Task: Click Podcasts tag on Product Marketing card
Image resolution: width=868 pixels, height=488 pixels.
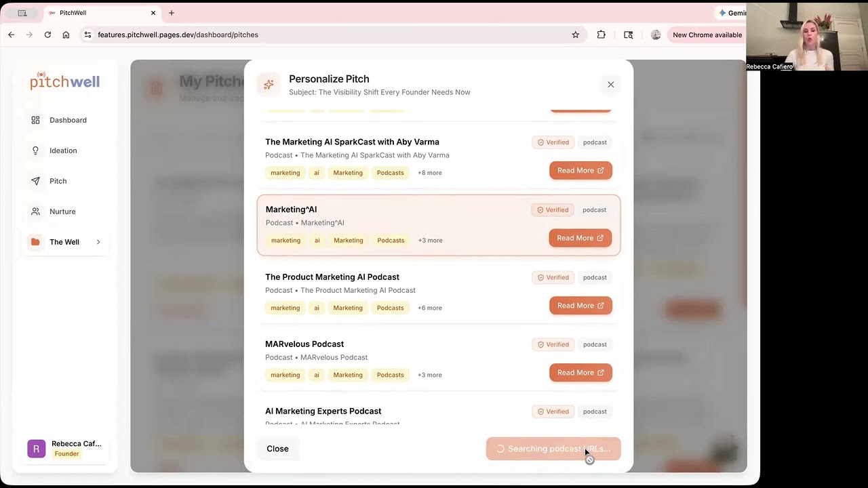Action: [x=390, y=308]
